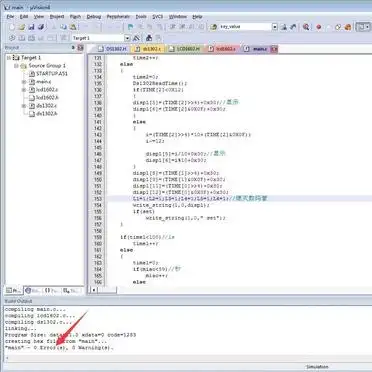The width and height of the screenshot is (372, 372).
Task: Expand the lcd1602.c tree node
Action: point(24,90)
